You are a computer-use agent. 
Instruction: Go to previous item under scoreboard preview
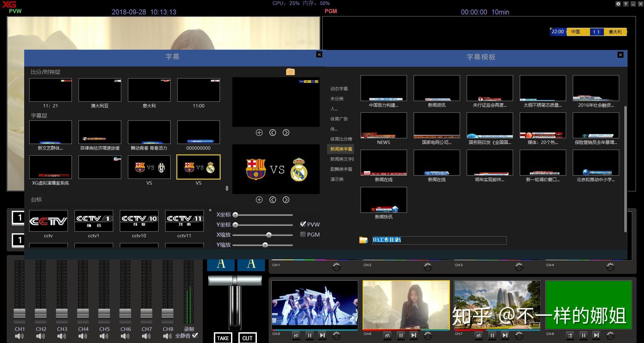click(272, 133)
